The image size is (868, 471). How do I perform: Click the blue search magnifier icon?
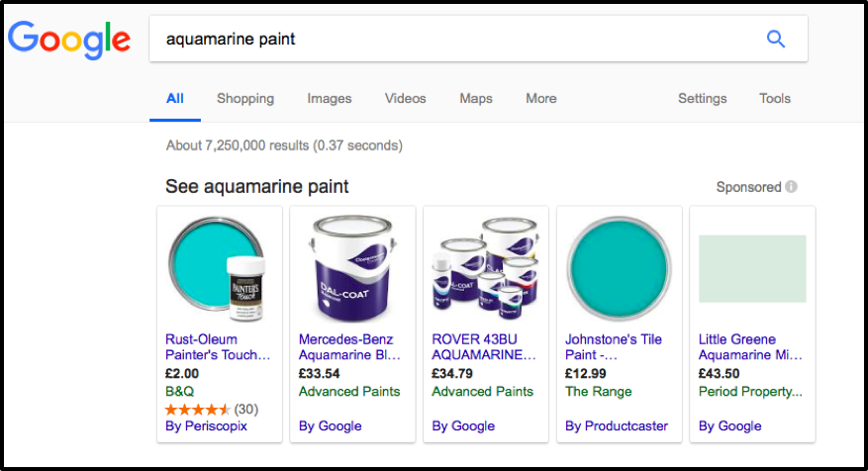coord(776,40)
